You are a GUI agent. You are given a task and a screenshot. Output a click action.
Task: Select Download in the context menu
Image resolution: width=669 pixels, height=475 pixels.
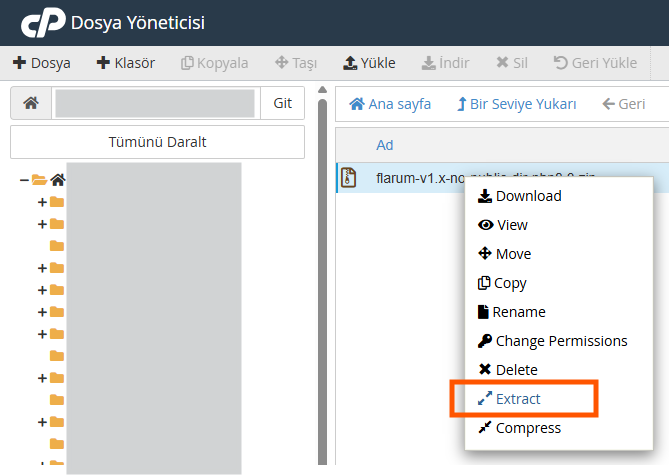(528, 196)
